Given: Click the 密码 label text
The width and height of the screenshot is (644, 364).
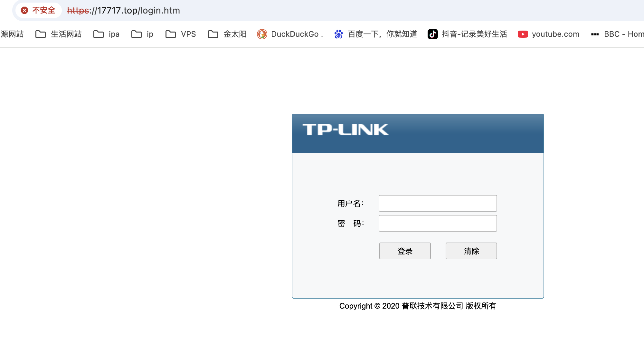Looking at the screenshot, I should click(351, 223).
